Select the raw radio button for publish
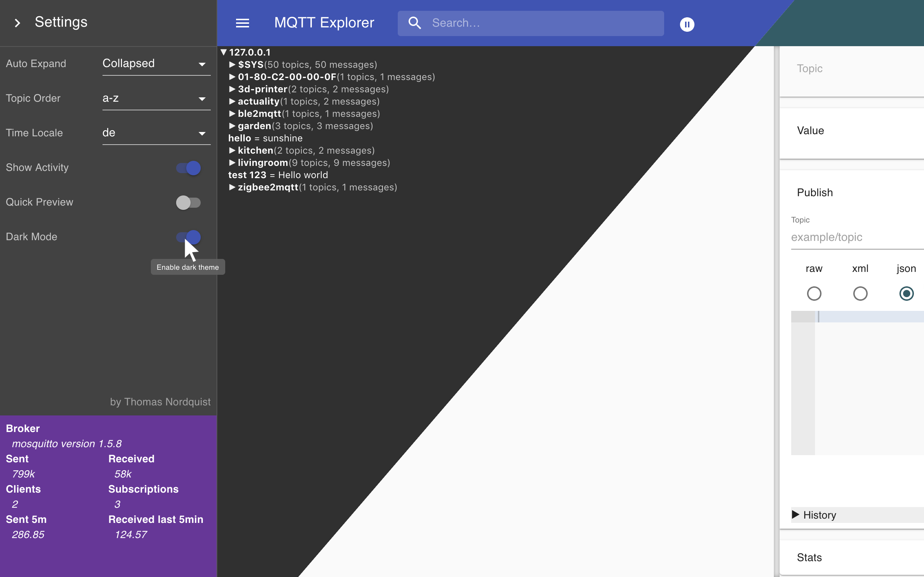924x577 pixels. (814, 292)
